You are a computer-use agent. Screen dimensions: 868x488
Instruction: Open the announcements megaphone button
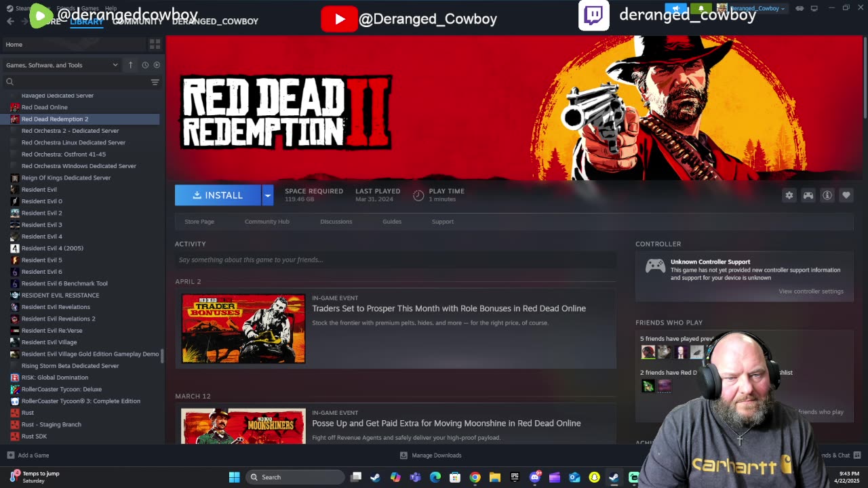click(675, 8)
